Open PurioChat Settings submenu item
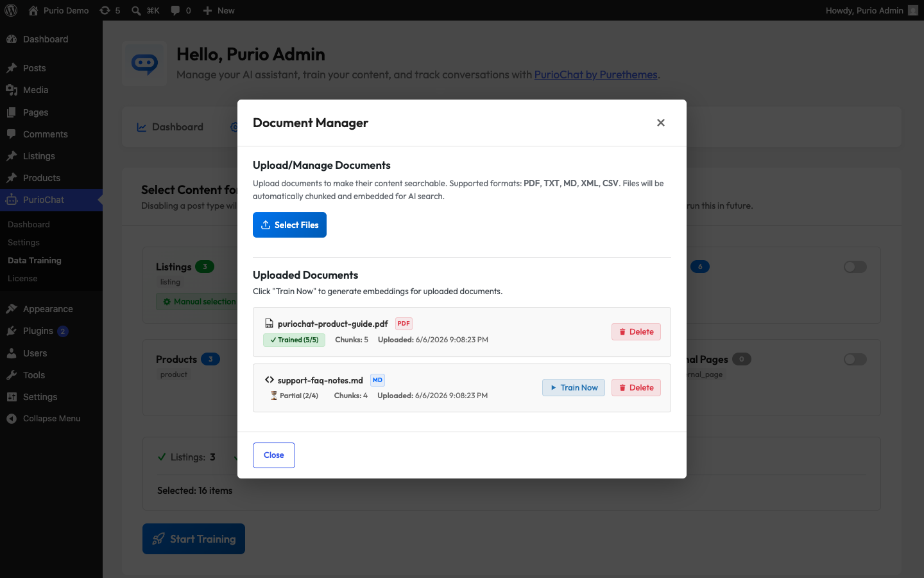924x578 pixels. coord(24,242)
